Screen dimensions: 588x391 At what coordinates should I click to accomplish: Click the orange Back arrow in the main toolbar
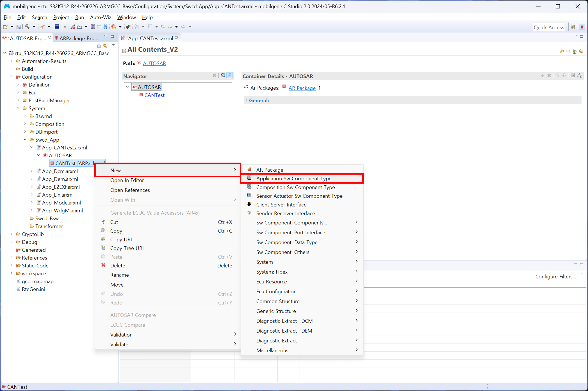(170, 27)
